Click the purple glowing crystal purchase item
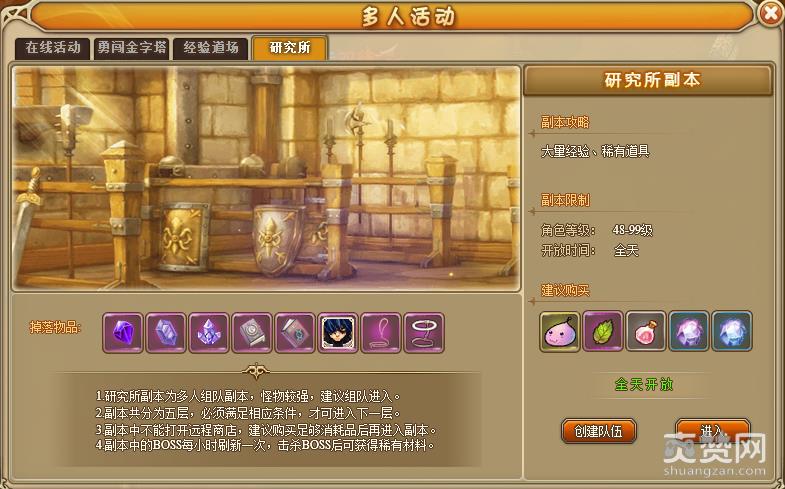Image resolution: width=785 pixels, height=489 pixels. pyautogui.click(x=689, y=331)
